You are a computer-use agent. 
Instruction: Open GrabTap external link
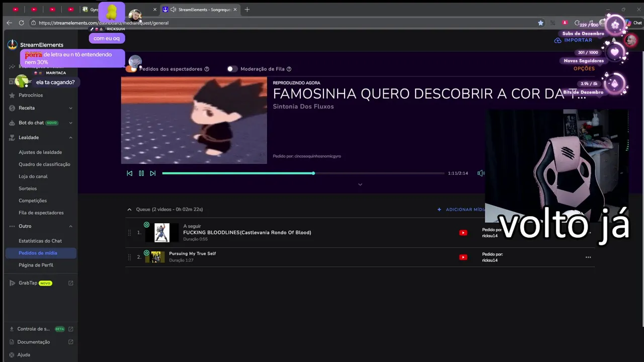coord(70,283)
